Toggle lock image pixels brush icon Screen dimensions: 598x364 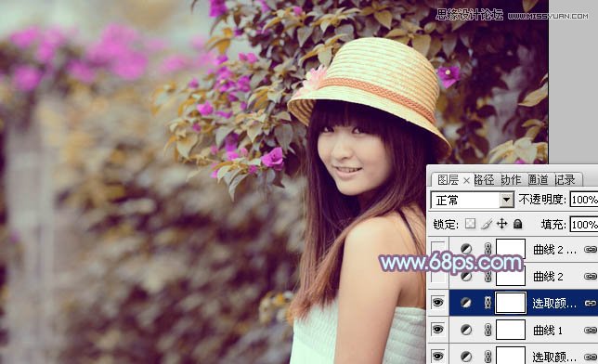(x=487, y=224)
